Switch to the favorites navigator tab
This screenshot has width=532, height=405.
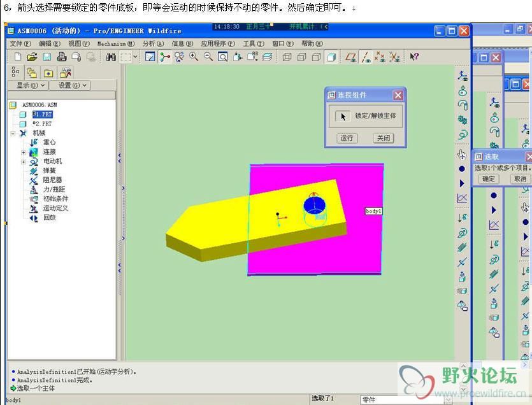(48, 73)
